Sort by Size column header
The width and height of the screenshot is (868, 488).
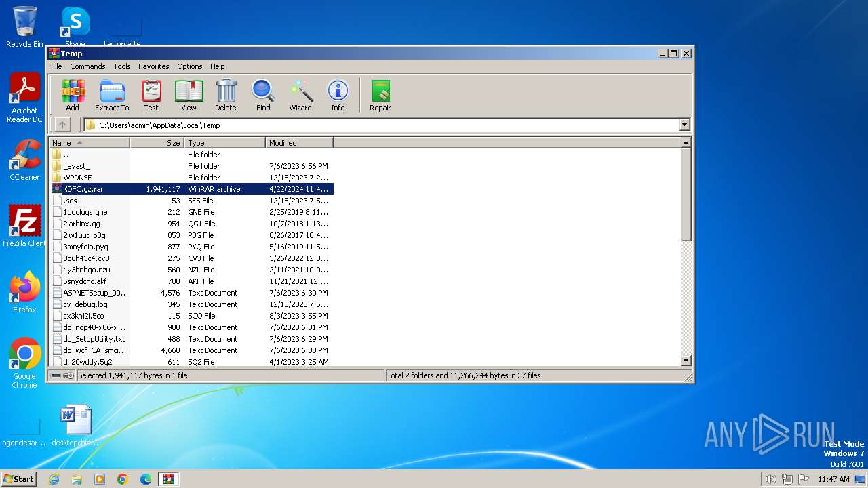click(x=157, y=142)
